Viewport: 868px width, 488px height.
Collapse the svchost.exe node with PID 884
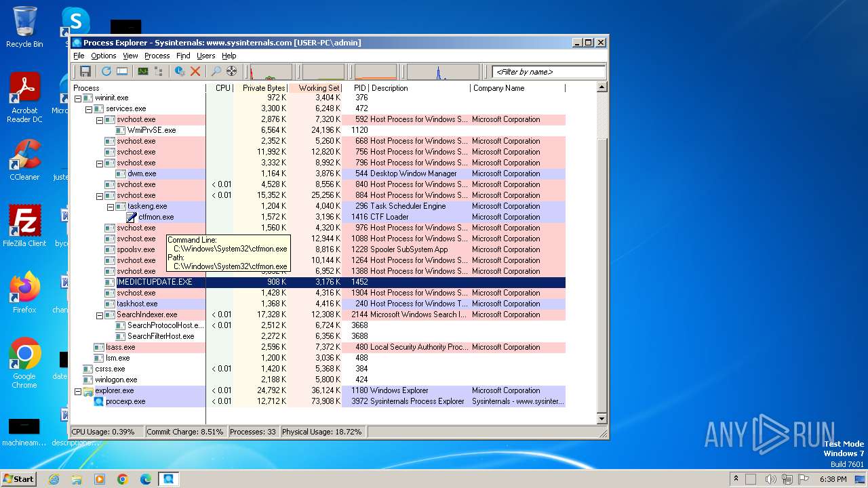pos(99,195)
